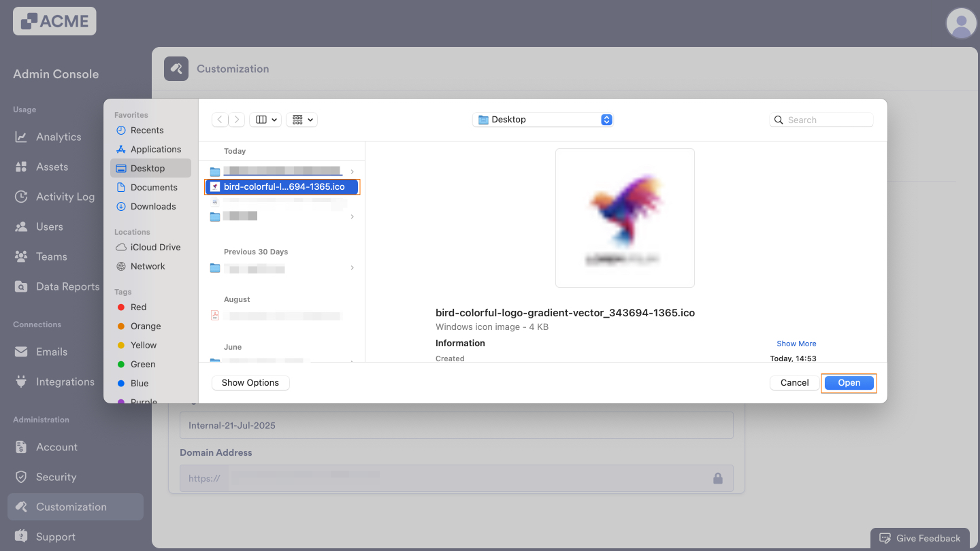
Task: Open the Integrations section
Action: [65, 382]
